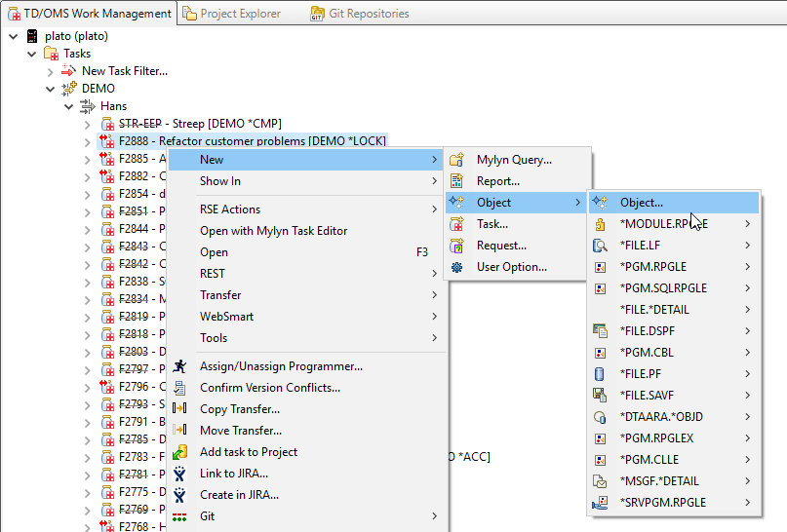
Task: Select Object... in the Object submenu
Action: 642,203
